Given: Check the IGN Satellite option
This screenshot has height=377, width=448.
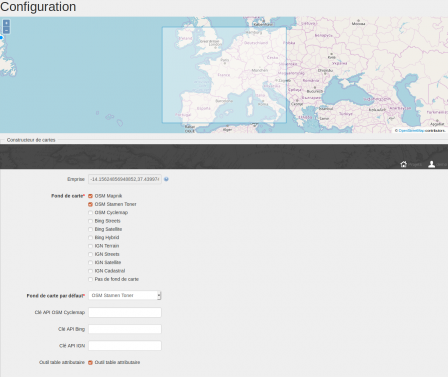Looking at the screenshot, I should (90, 263).
